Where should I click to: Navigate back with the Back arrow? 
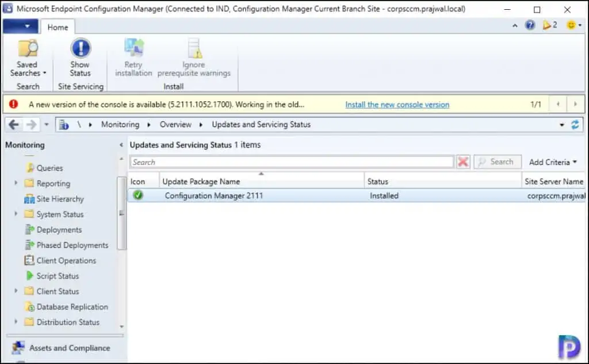[x=14, y=124]
